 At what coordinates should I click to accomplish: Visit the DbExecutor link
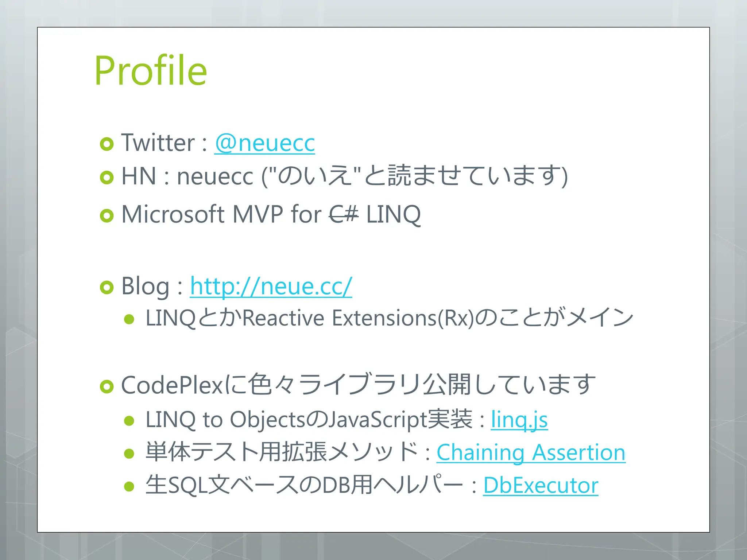(x=541, y=485)
